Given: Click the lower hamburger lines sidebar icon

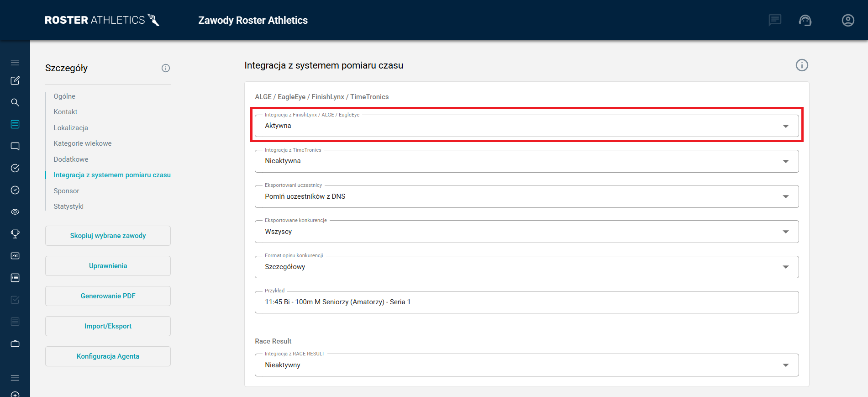Looking at the screenshot, I should [x=15, y=378].
